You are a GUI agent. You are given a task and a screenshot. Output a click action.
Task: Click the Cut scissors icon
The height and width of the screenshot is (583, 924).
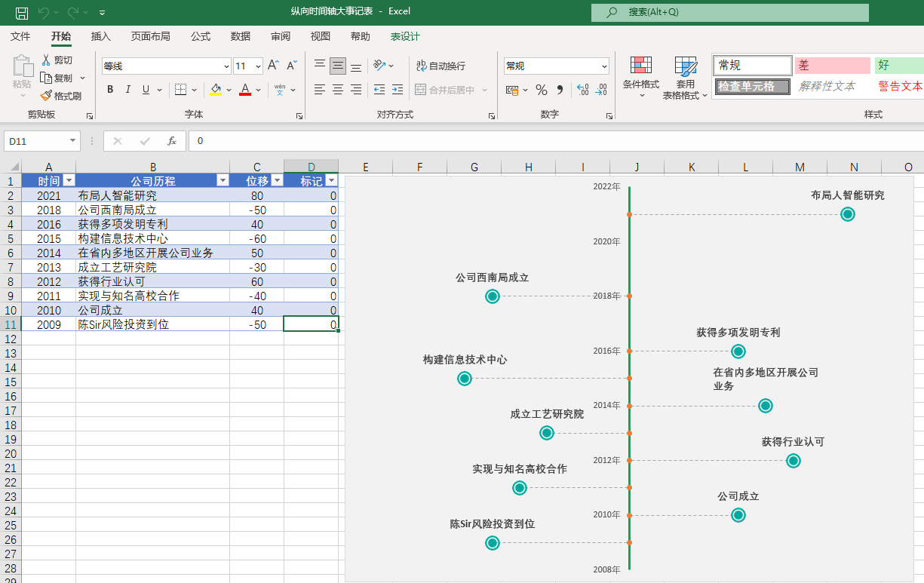46,60
